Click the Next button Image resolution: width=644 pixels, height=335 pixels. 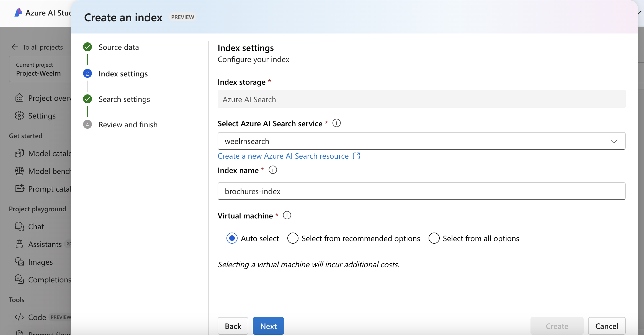(x=268, y=326)
